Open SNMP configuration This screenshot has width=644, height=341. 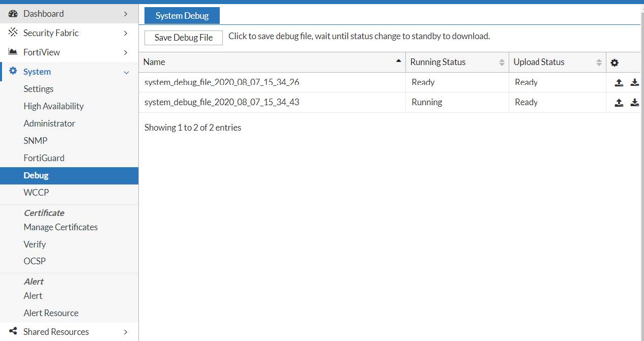click(x=35, y=141)
